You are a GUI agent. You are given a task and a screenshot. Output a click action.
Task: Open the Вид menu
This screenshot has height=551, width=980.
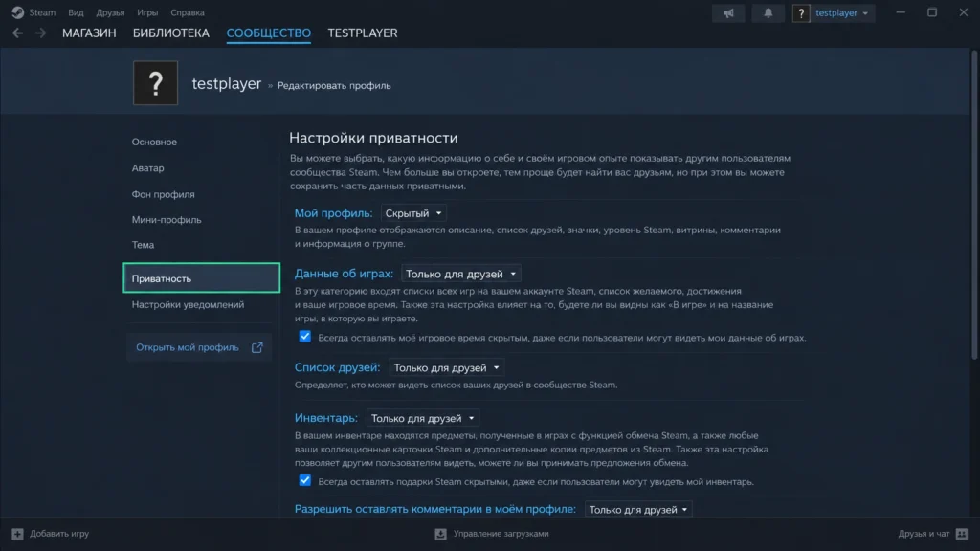[x=76, y=12]
